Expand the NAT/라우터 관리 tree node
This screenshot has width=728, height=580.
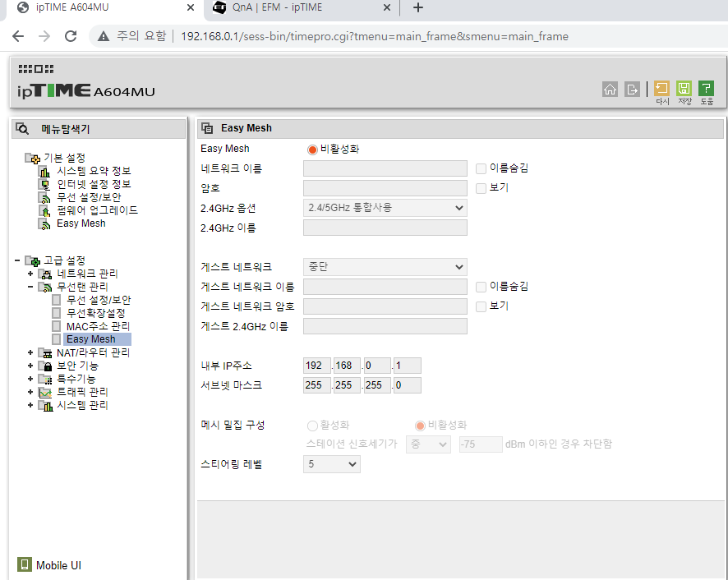click(30, 353)
